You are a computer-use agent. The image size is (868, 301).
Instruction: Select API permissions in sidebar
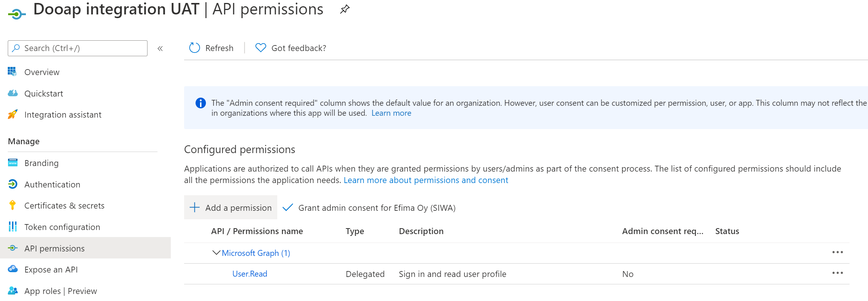tap(85, 248)
